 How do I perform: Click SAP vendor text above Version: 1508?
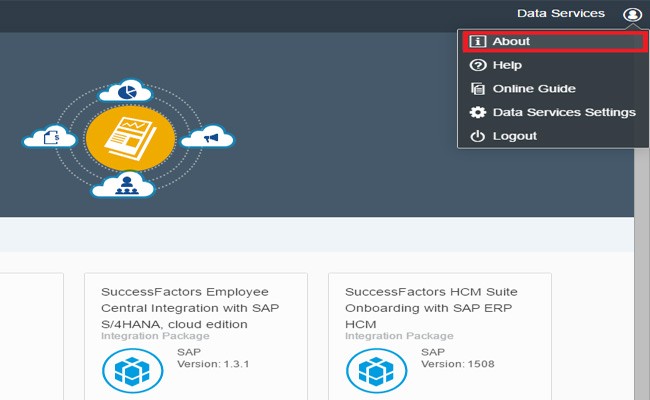click(x=433, y=352)
